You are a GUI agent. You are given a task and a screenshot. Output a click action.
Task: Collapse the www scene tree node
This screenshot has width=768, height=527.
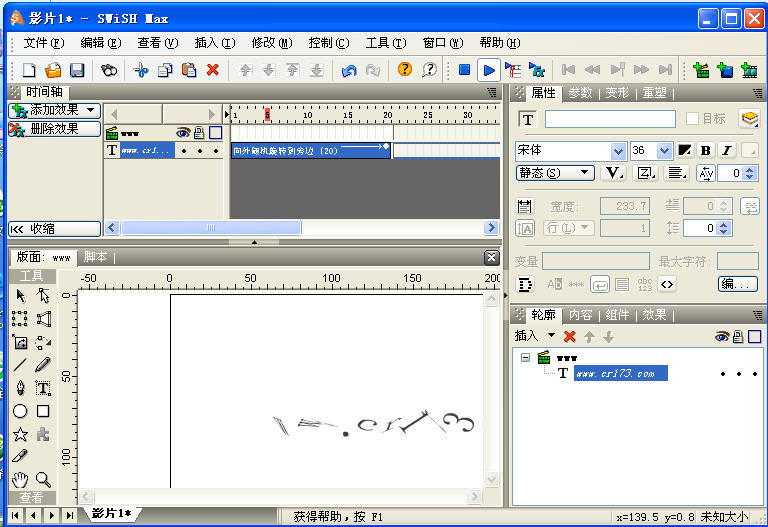tap(525, 357)
